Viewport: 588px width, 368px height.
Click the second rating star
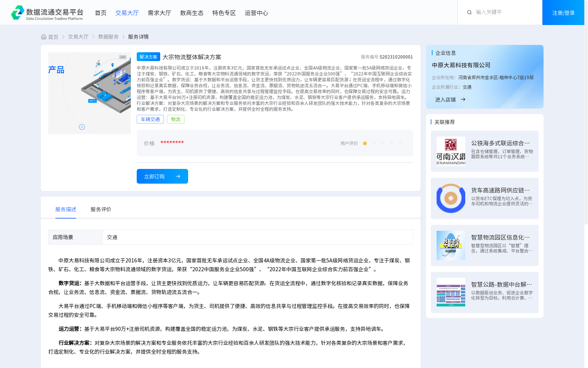click(374, 143)
